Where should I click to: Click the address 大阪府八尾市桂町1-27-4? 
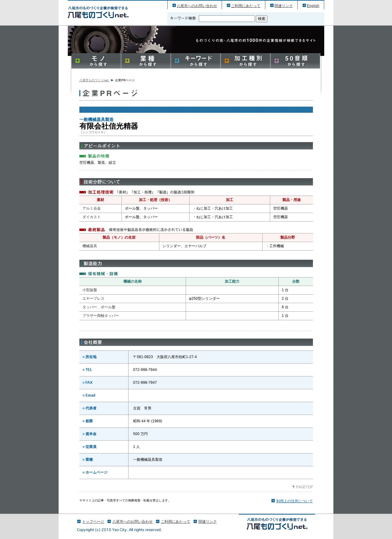[177, 357]
